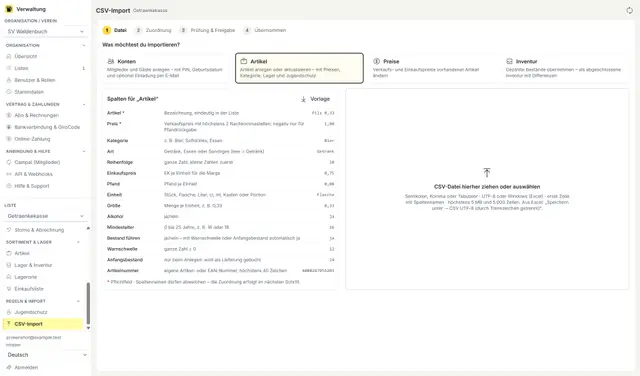The image size is (640, 376).
Task: Open the Deutsch language dropdown
Action: click(x=46, y=355)
